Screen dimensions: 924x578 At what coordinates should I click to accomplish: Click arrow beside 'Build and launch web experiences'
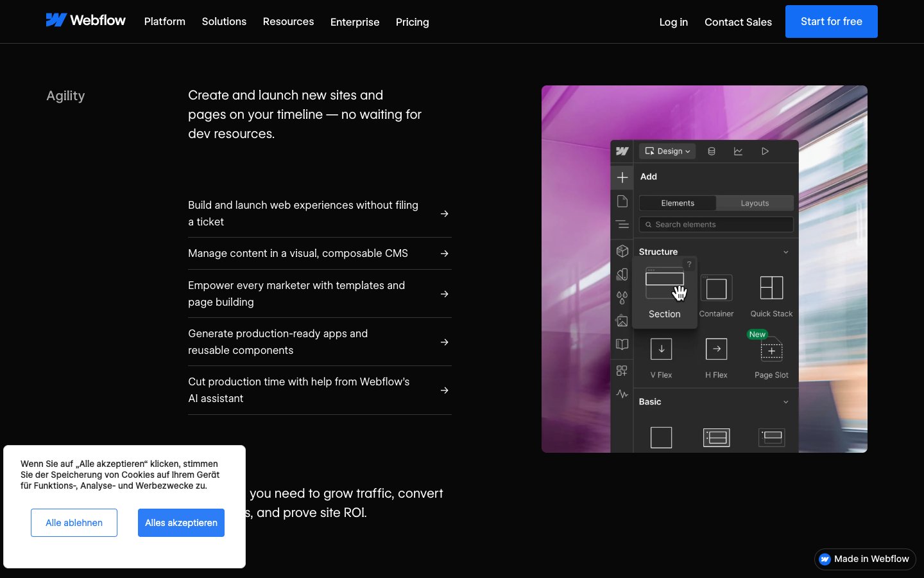pyautogui.click(x=444, y=214)
